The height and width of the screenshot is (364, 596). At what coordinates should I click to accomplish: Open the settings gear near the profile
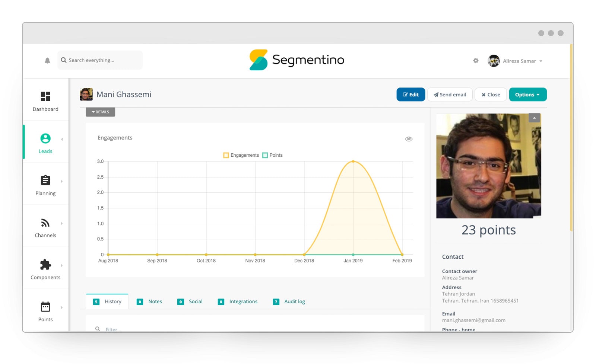476,60
